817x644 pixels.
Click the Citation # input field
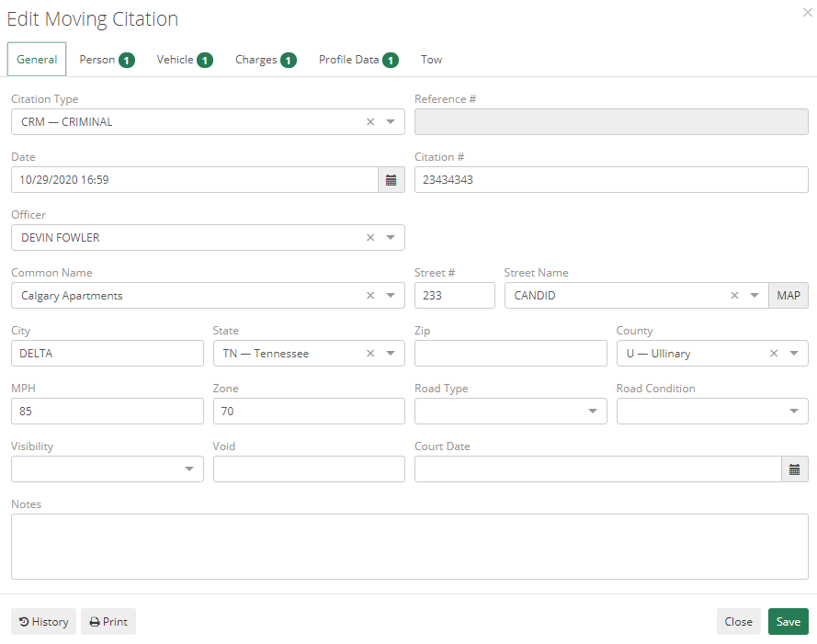pyautogui.click(x=611, y=180)
